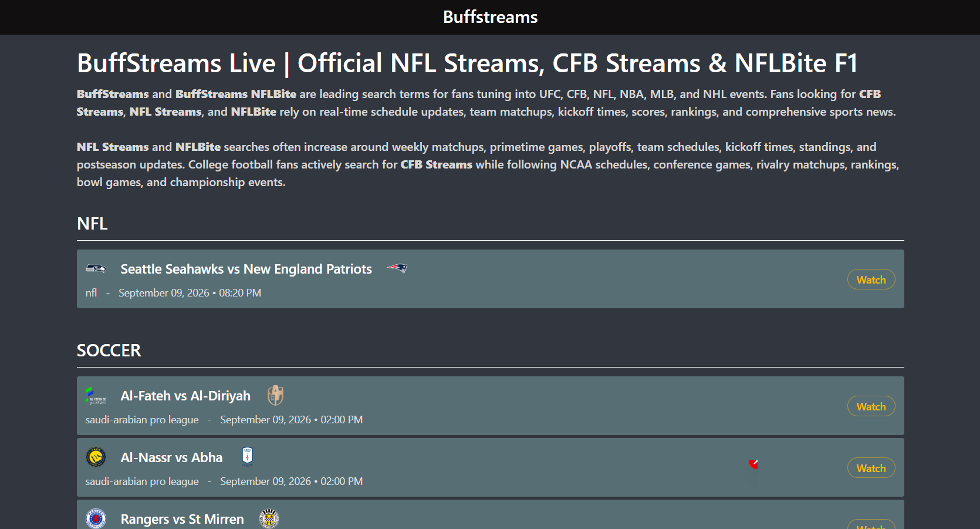Click the 'nfl' league label
980x529 pixels.
click(x=91, y=293)
